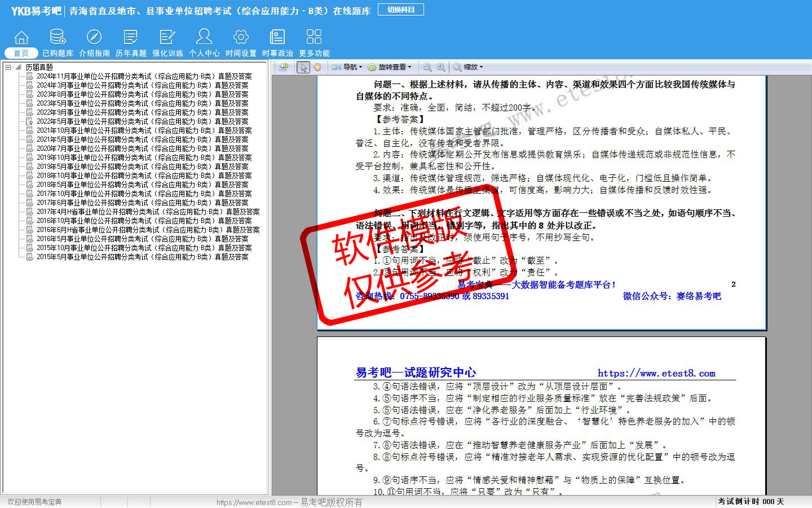Collapse the 历届真题 tree node
Screen dimensions: 812x508
[8, 67]
